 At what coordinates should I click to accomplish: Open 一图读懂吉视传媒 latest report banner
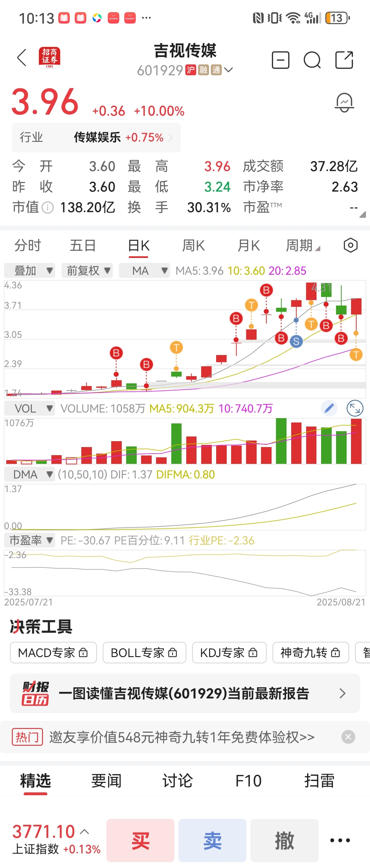tap(185, 693)
